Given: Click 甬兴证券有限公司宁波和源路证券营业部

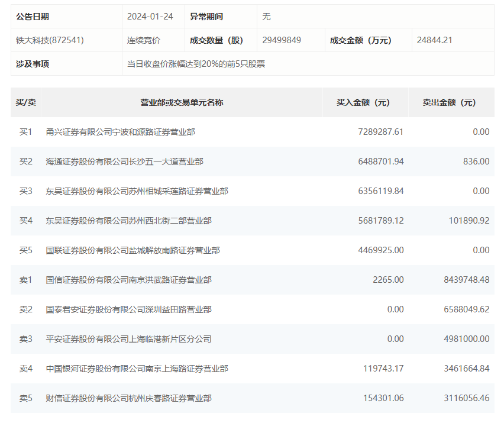Looking at the screenshot, I should tap(120, 132).
